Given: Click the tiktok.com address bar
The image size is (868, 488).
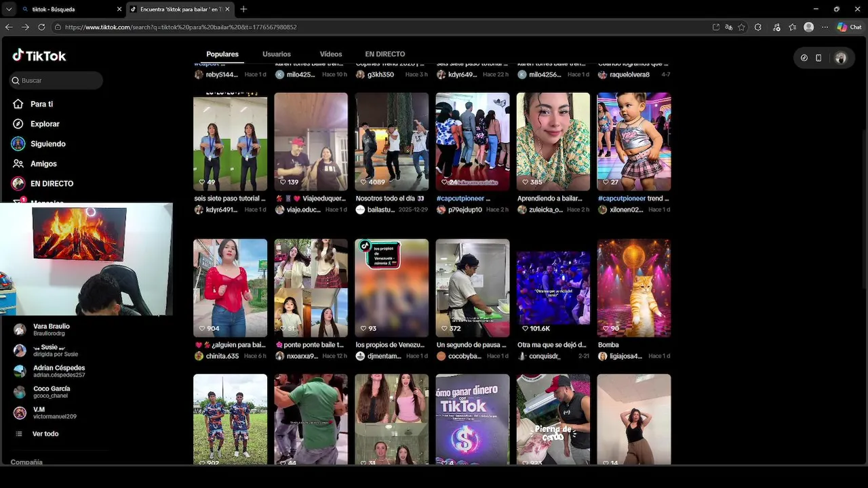Looking at the screenshot, I should point(380,27).
